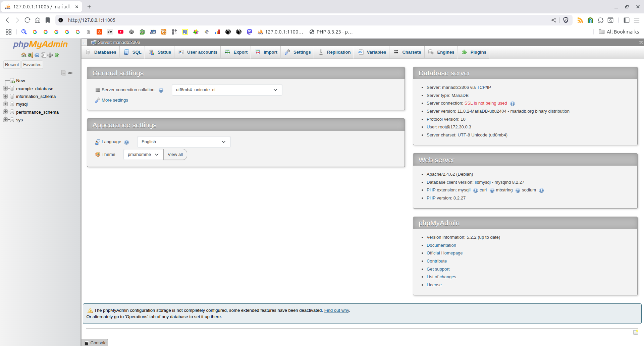
Task: Click Brave Shields icon in address bar
Action: tap(566, 20)
